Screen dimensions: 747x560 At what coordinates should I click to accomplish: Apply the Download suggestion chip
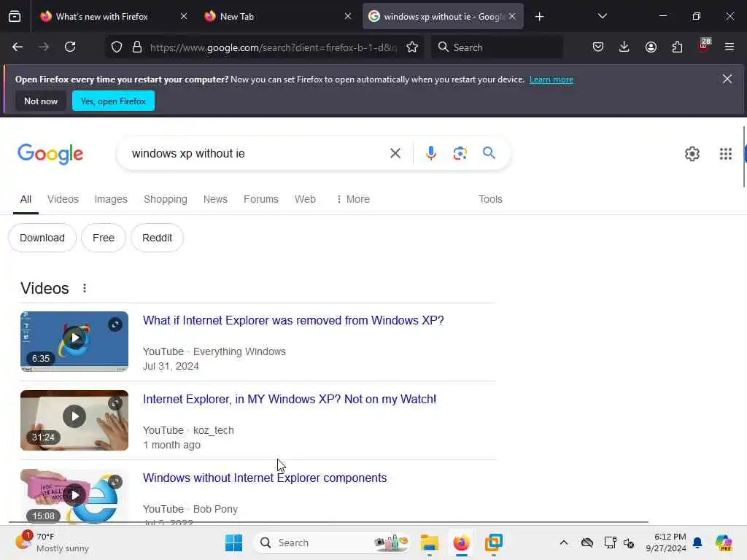pos(42,238)
